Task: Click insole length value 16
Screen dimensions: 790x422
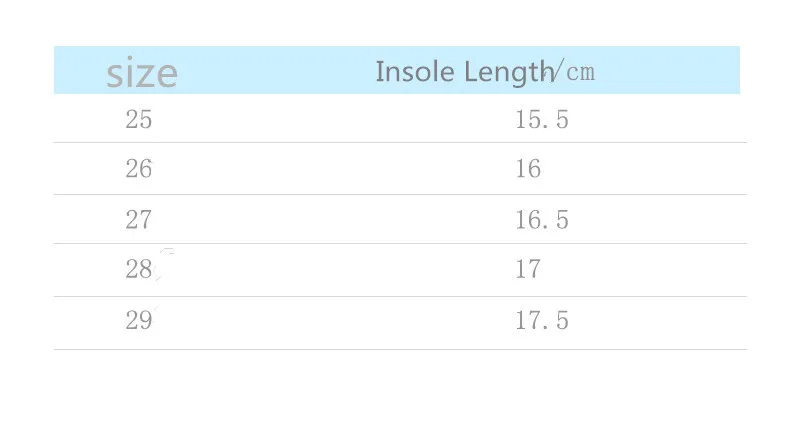Action: click(x=528, y=169)
